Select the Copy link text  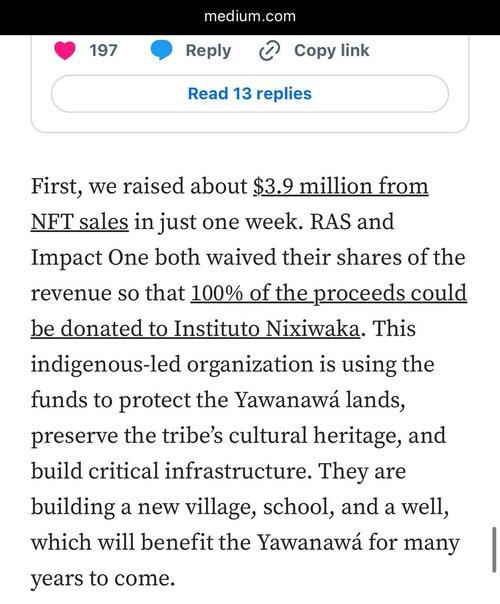pos(331,50)
